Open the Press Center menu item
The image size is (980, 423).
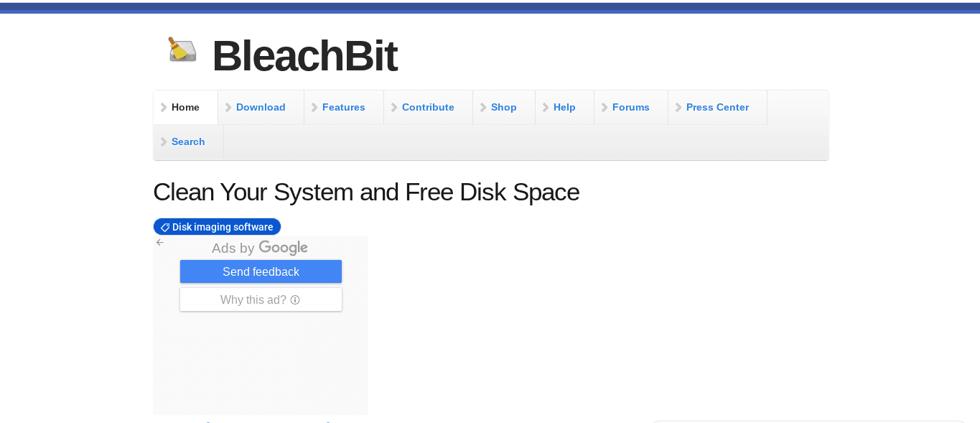(717, 106)
